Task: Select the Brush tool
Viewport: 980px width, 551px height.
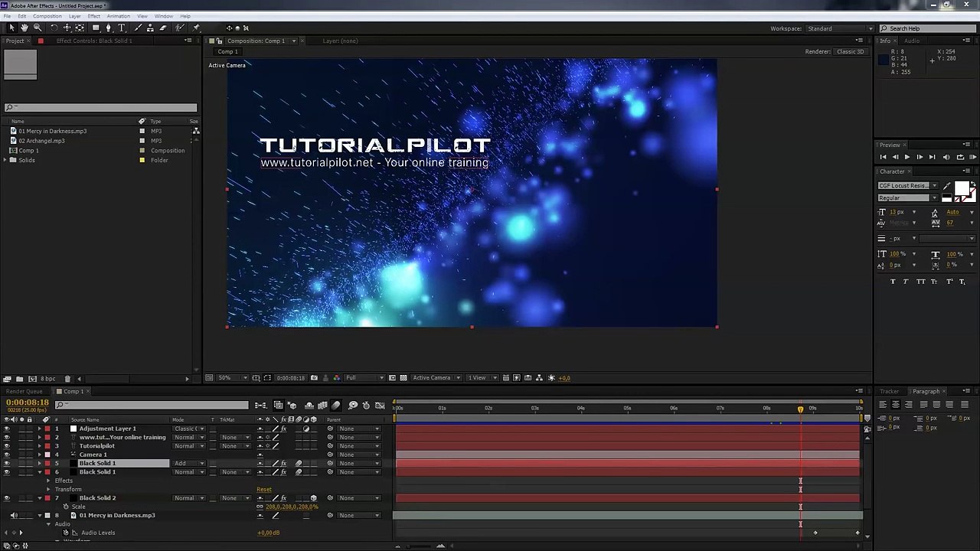Action: pos(138,28)
